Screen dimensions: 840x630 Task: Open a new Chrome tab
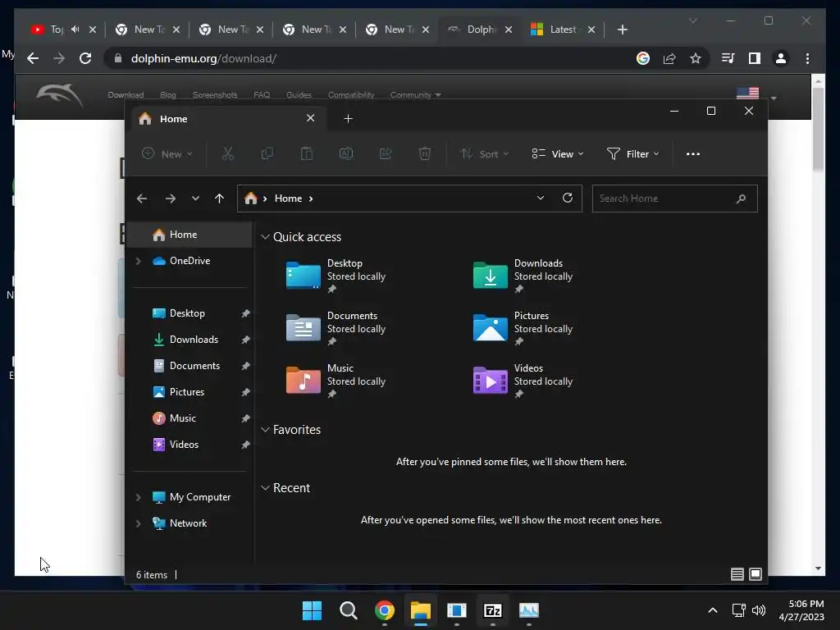[x=622, y=30]
